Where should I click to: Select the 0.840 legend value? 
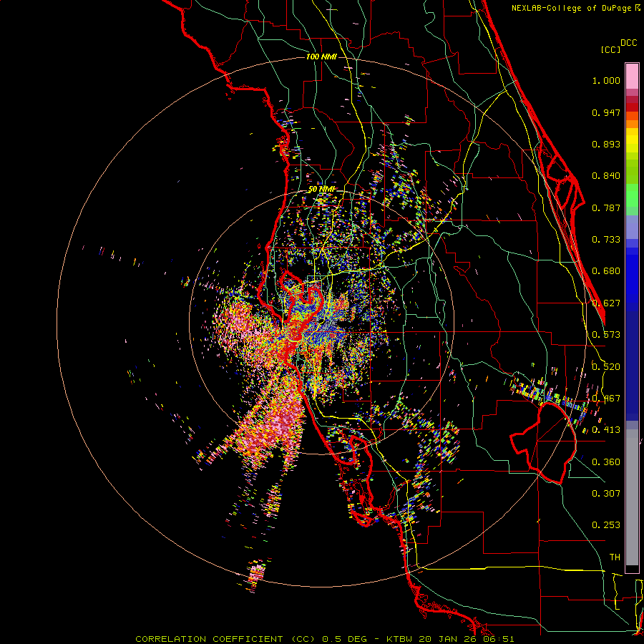(x=606, y=176)
